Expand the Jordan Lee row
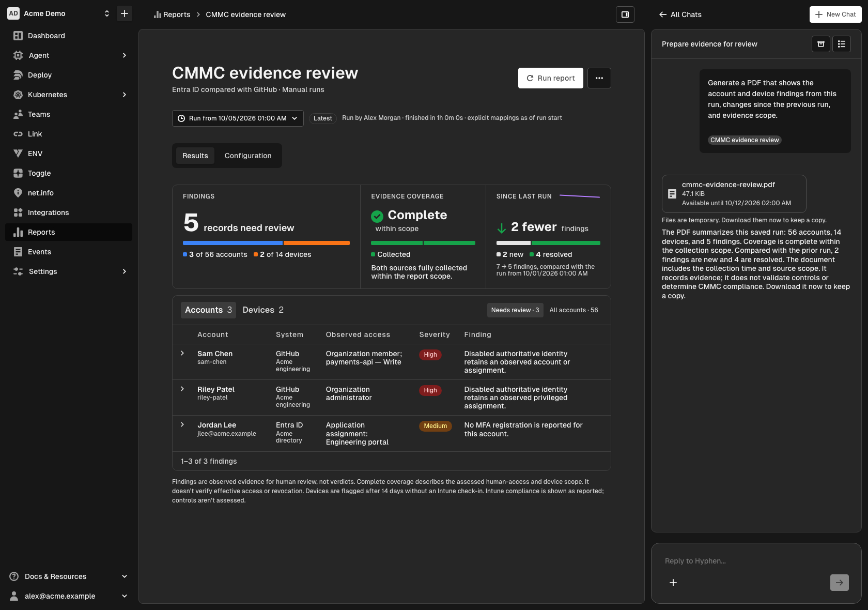The height and width of the screenshot is (610, 868). 182,425
